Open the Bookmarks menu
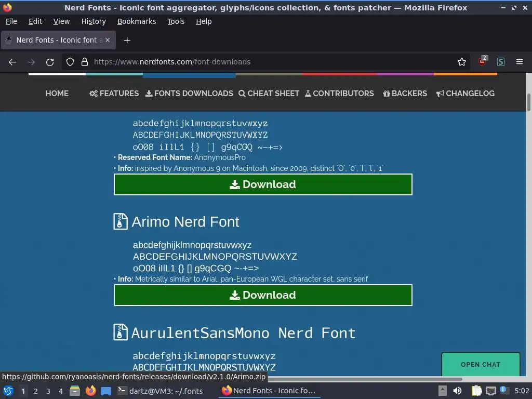This screenshot has height=399, width=532. pos(137,21)
